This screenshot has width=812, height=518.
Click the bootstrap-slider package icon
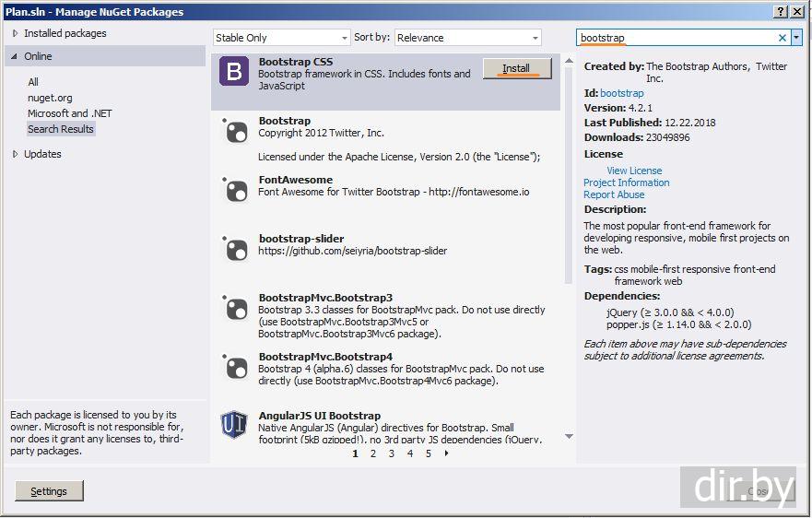pyautogui.click(x=236, y=249)
